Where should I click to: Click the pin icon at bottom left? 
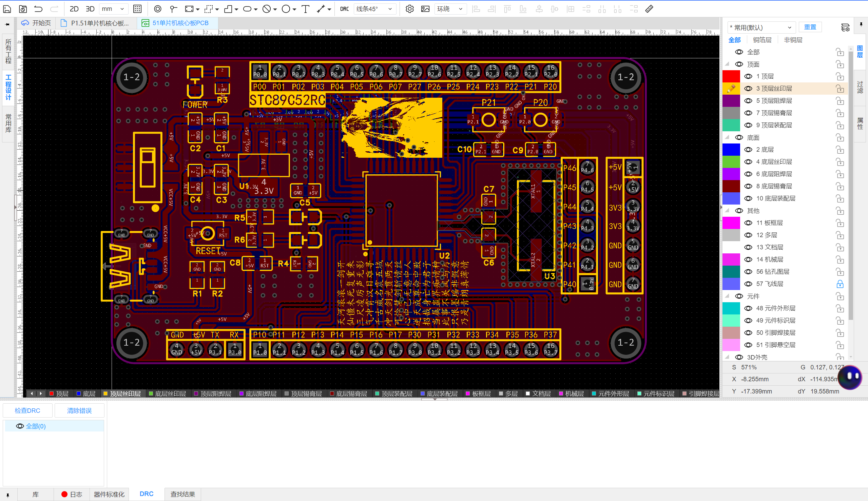pos(7,495)
